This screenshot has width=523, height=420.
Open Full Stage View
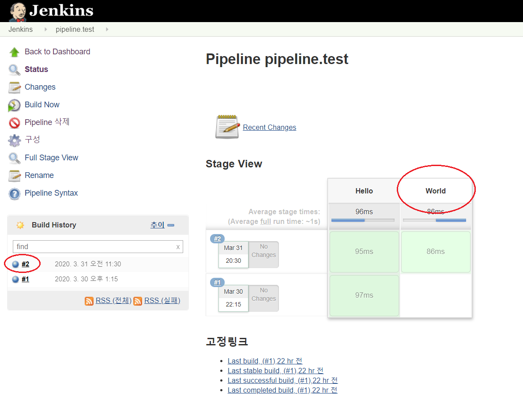(x=51, y=158)
